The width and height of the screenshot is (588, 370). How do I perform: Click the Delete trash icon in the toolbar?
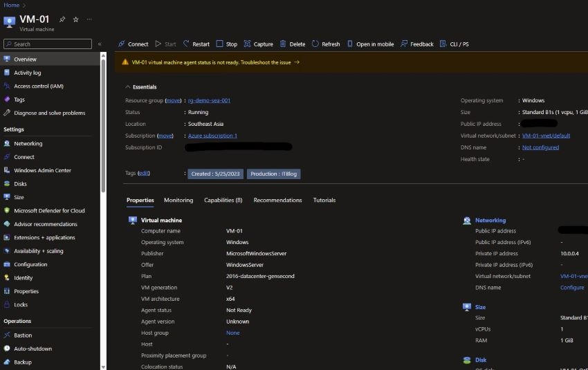click(x=283, y=44)
